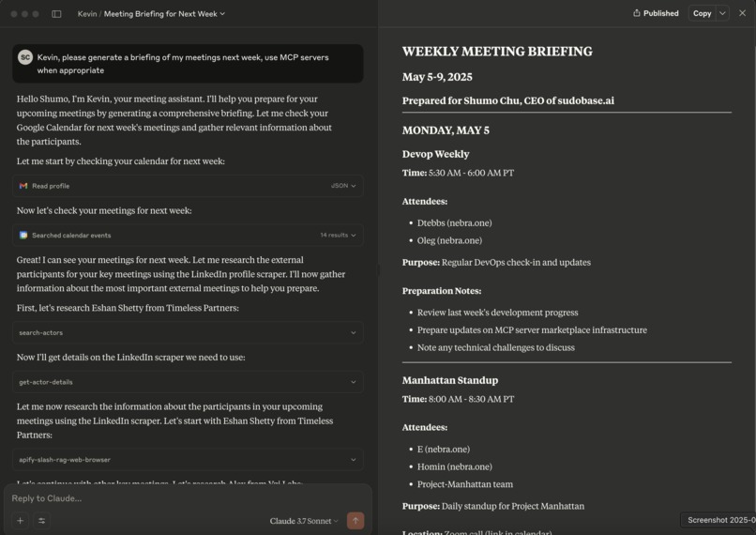
Task: Expand the Read profile JSON result
Action: click(x=343, y=186)
